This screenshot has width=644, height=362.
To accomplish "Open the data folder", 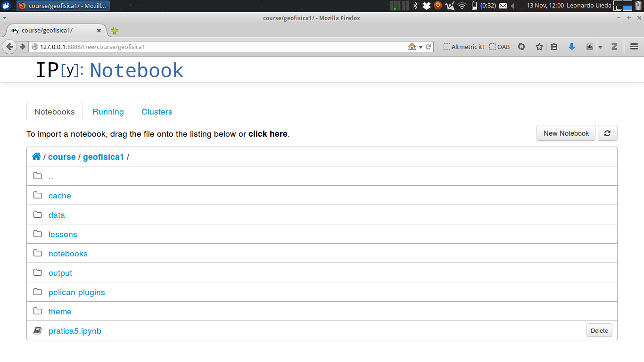I will click(x=57, y=215).
